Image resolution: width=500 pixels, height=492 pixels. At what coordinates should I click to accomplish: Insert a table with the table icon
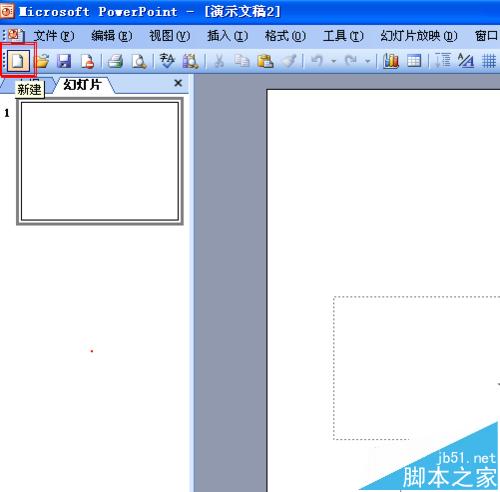(414, 61)
